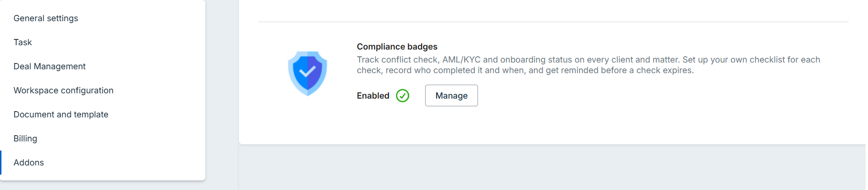Click the Compliance badges shield icon

click(x=307, y=74)
